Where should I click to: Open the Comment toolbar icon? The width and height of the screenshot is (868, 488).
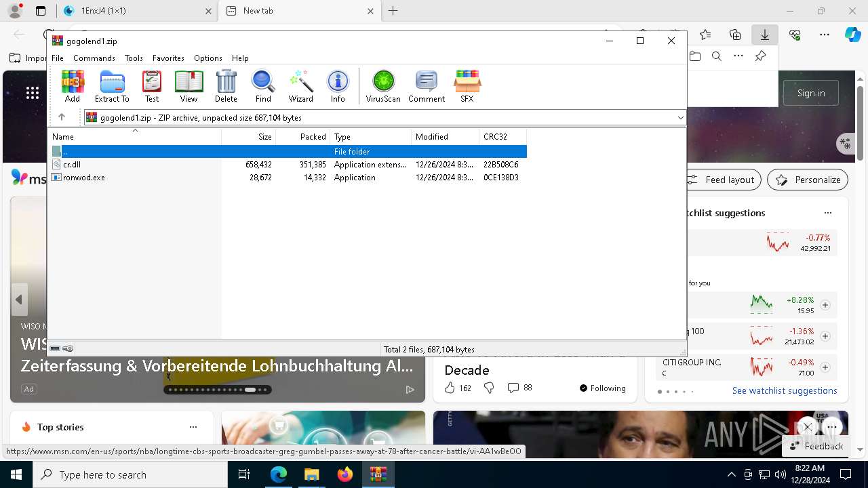tap(427, 86)
